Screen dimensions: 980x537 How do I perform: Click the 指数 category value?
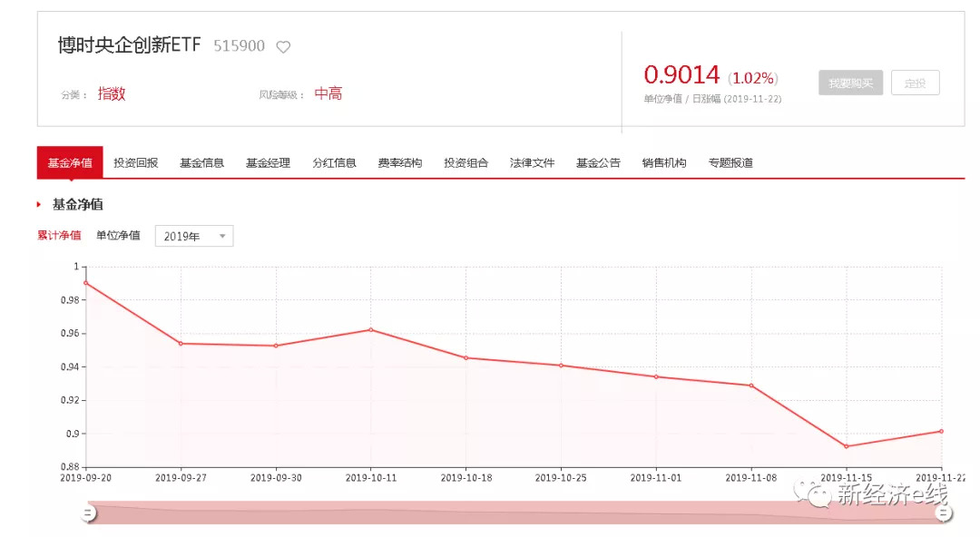click(112, 93)
